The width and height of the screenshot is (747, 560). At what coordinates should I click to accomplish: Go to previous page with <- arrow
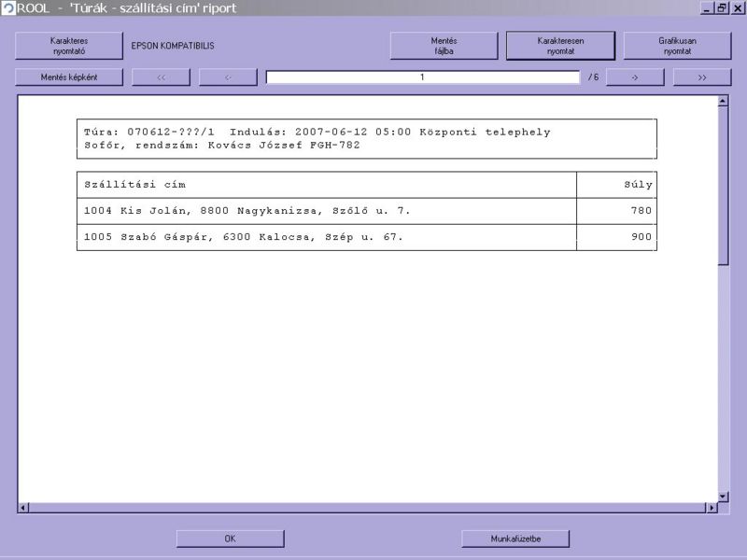(x=229, y=77)
